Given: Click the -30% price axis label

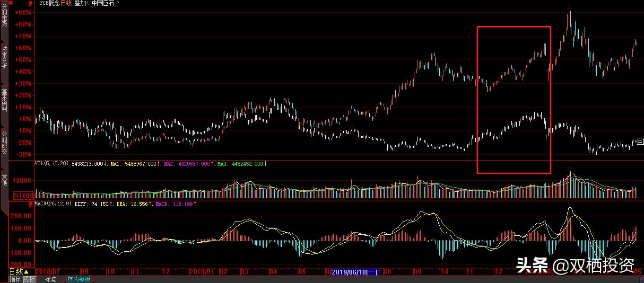Looking at the screenshot, I should point(23,154).
